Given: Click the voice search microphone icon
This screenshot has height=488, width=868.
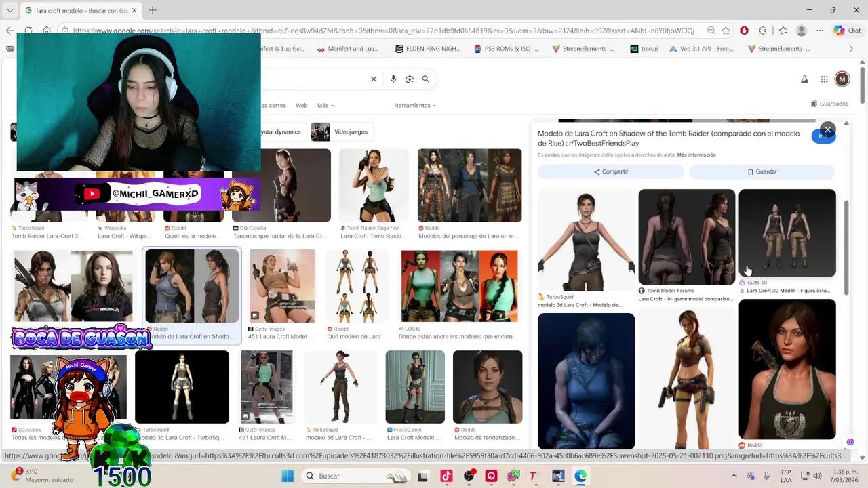Looking at the screenshot, I should (x=393, y=79).
